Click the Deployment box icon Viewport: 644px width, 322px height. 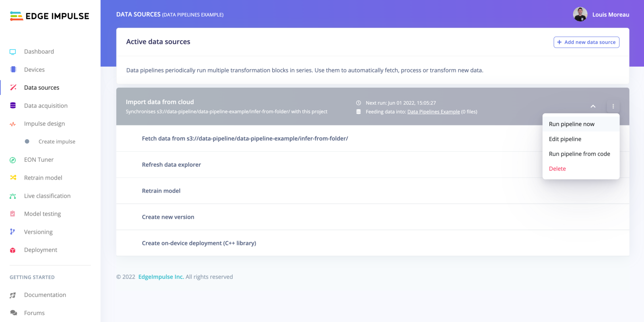13,250
